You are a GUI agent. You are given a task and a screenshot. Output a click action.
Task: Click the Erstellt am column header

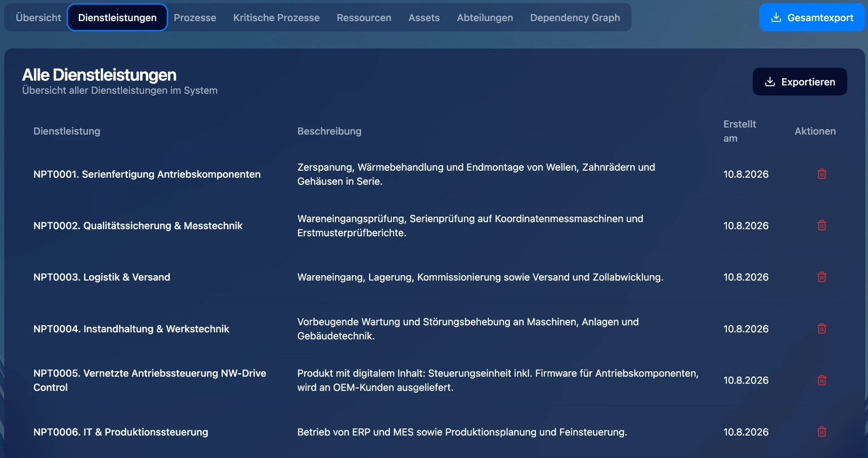739,131
